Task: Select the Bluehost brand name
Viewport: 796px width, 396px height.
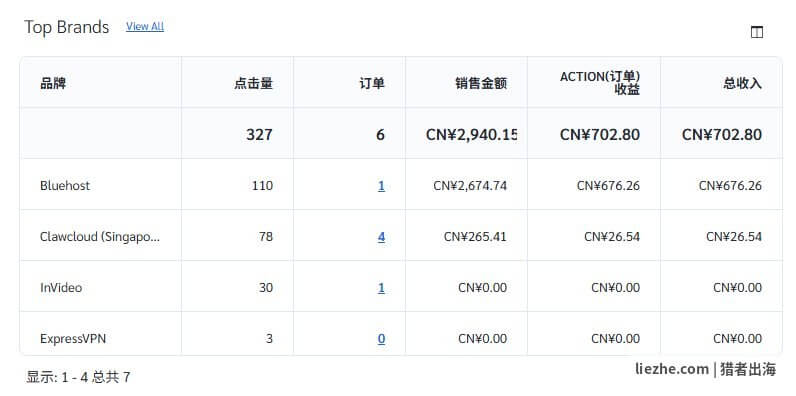Action: pyautogui.click(x=65, y=186)
